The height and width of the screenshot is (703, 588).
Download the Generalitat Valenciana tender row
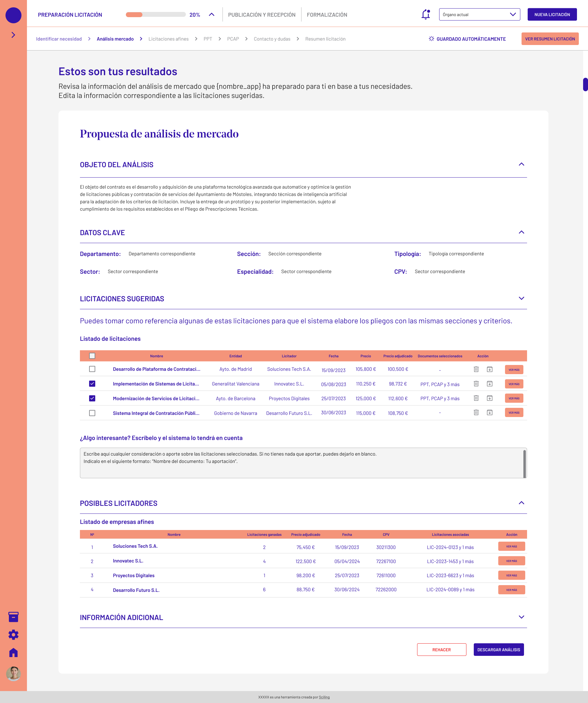(489, 384)
